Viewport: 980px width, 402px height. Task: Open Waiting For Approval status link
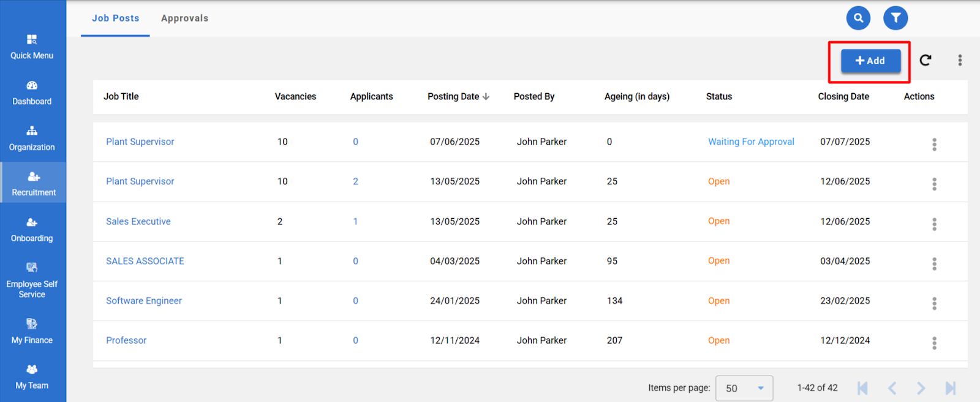click(751, 142)
